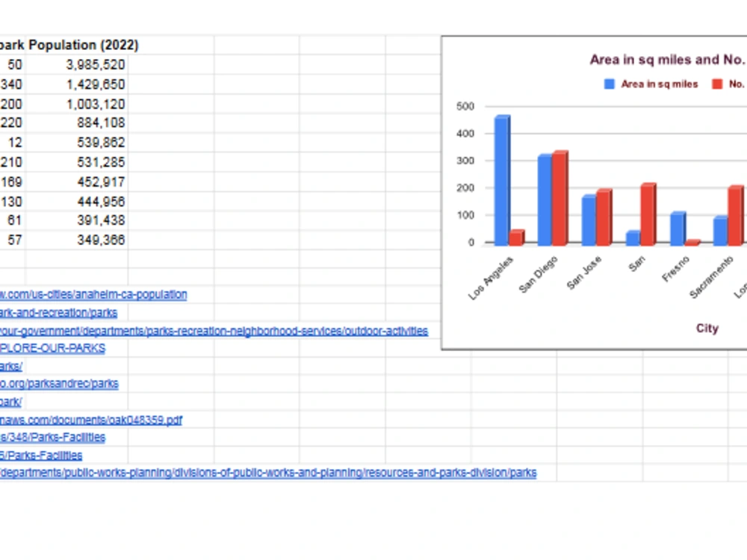Viewport: 747px width, 560px height.
Task: Select the park count cell 57
Action: pyautogui.click(x=13, y=240)
